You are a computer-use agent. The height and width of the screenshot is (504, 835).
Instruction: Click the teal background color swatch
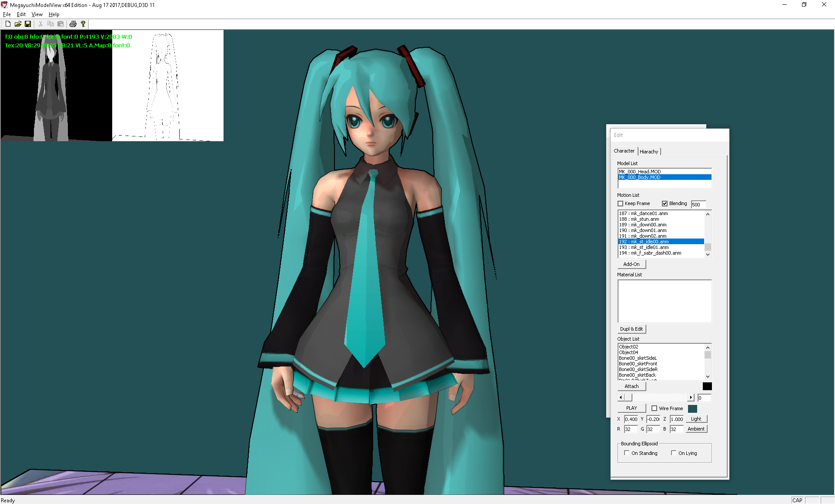coord(692,408)
